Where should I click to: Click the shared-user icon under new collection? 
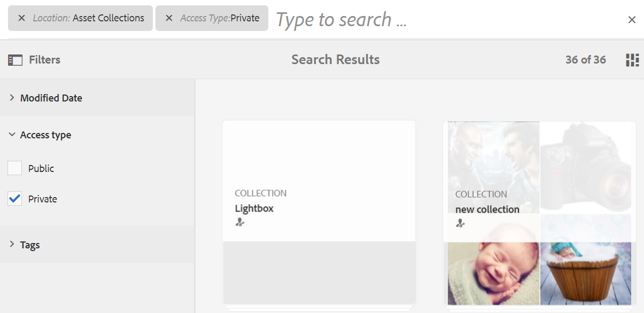click(x=460, y=223)
